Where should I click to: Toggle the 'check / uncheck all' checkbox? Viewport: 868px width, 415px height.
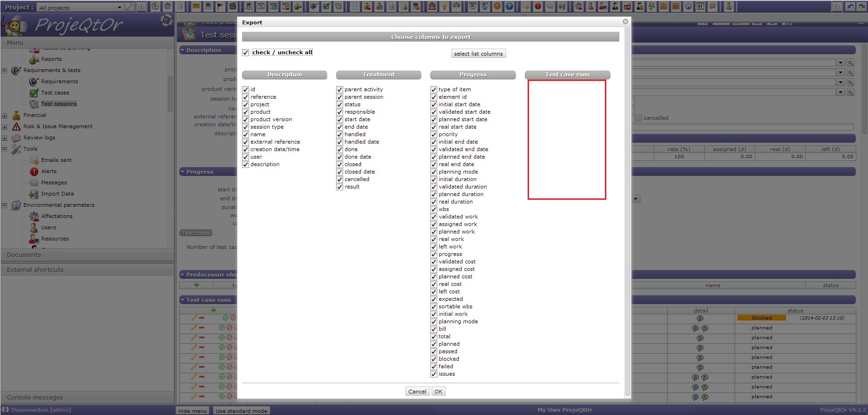coord(245,52)
